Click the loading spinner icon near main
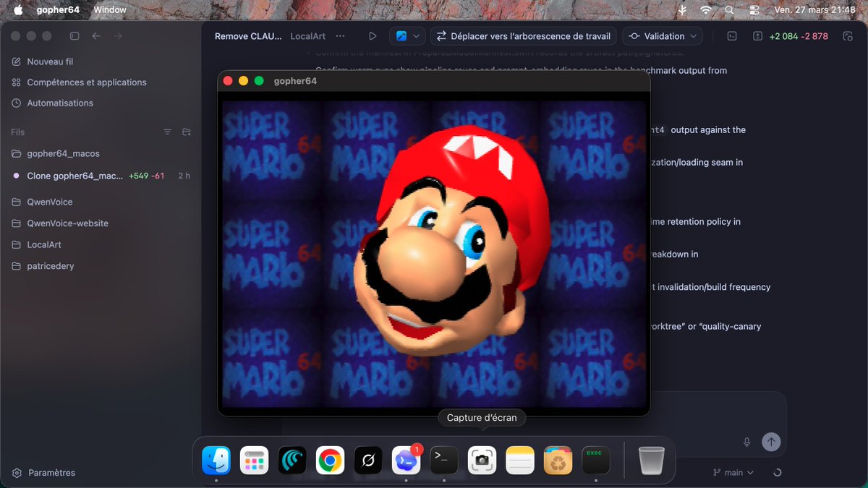This screenshot has width=868, height=488. 778,472
